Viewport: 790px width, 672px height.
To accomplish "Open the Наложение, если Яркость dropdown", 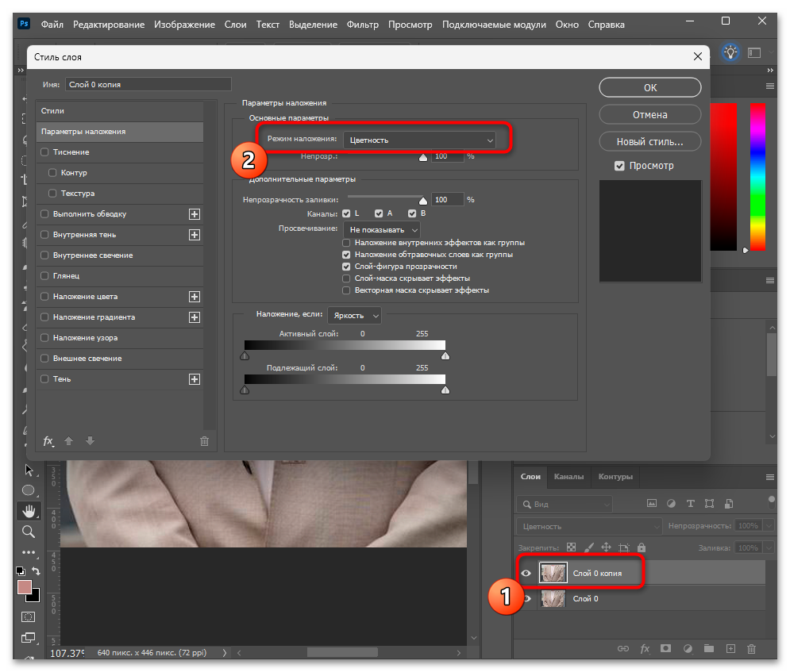I will 354,316.
